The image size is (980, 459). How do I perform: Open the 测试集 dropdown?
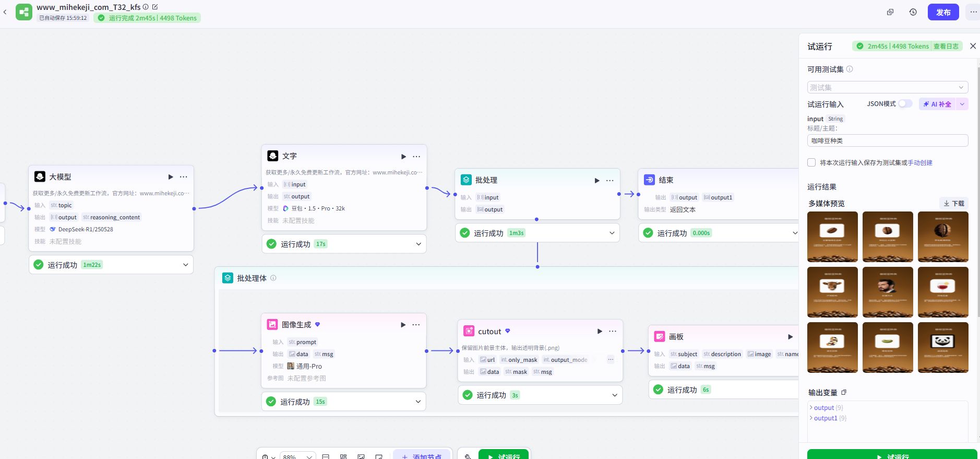point(887,87)
